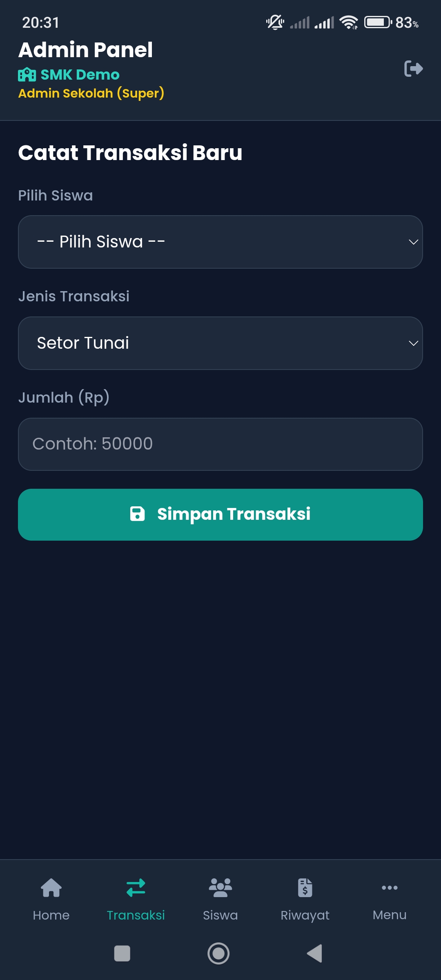The height and width of the screenshot is (980, 441).
Task: Open the Menu three-dots icon
Action: pos(390,887)
